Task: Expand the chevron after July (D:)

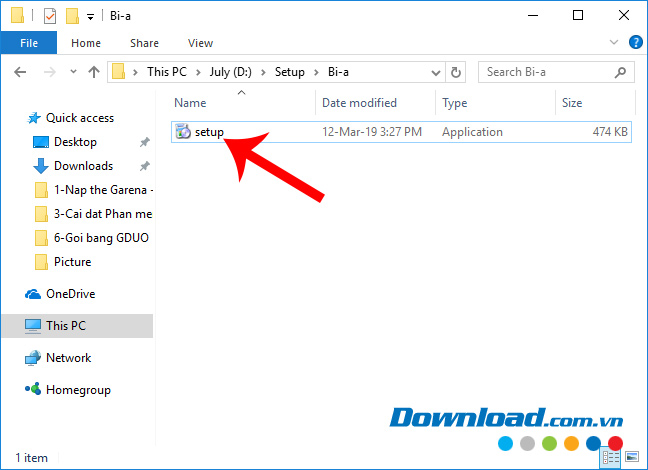Action: tap(263, 72)
